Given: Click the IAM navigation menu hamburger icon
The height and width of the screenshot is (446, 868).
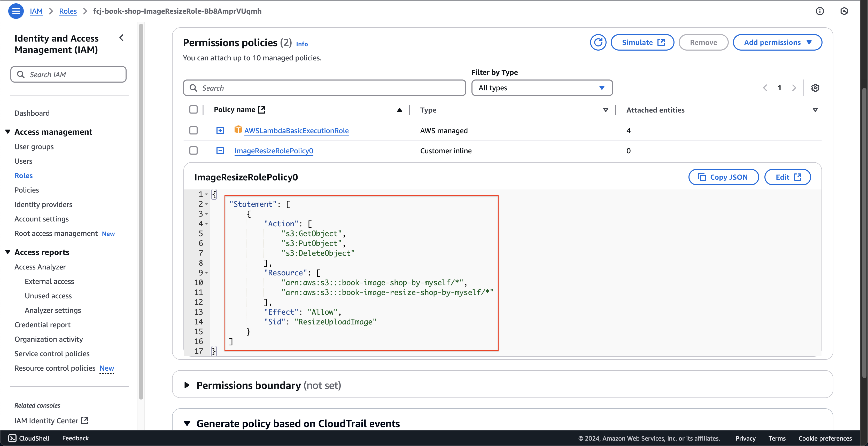Looking at the screenshot, I should tap(15, 11).
